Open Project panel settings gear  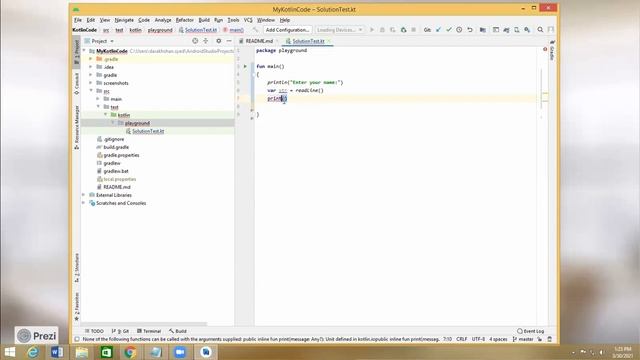(219, 41)
